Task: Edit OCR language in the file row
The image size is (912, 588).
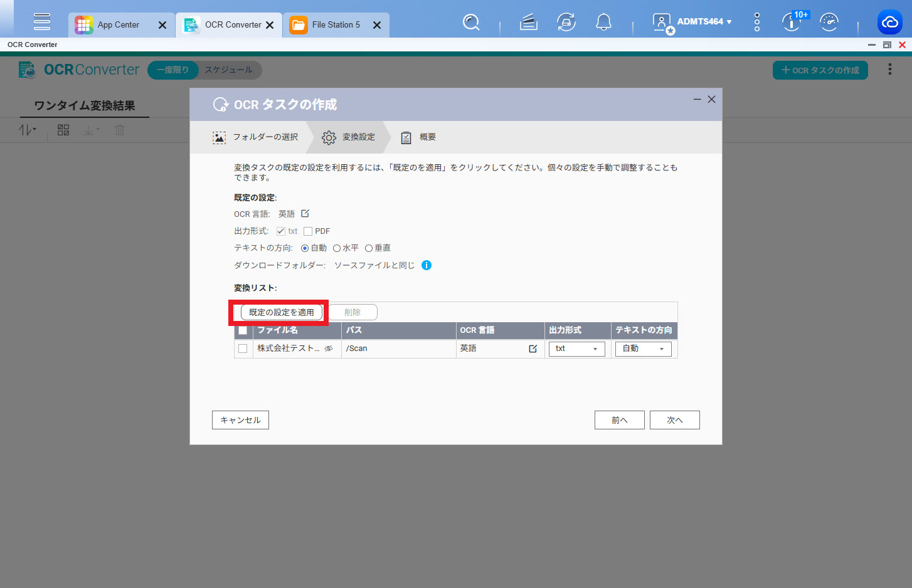Action: [533, 349]
